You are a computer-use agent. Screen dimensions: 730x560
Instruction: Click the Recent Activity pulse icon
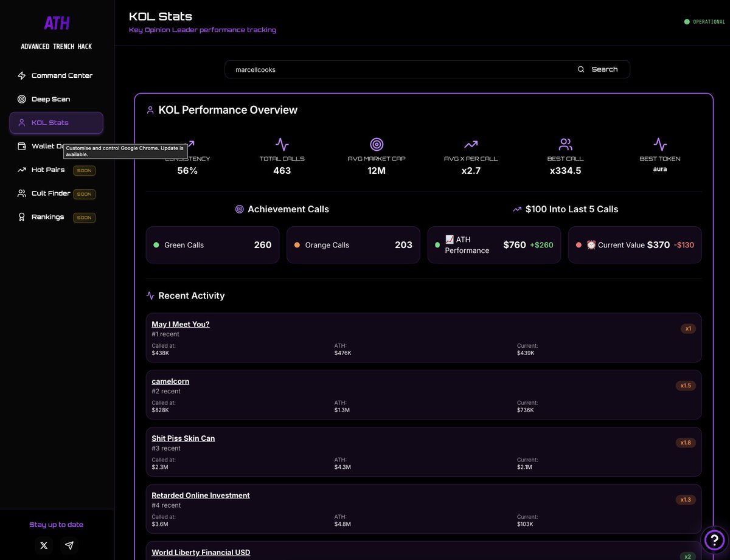(150, 296)
